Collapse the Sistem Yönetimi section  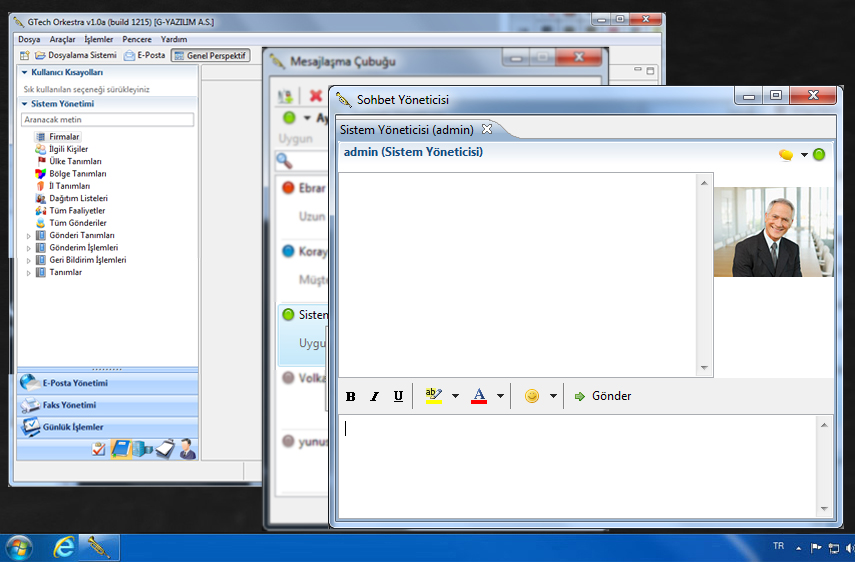[x=23, y=103]
